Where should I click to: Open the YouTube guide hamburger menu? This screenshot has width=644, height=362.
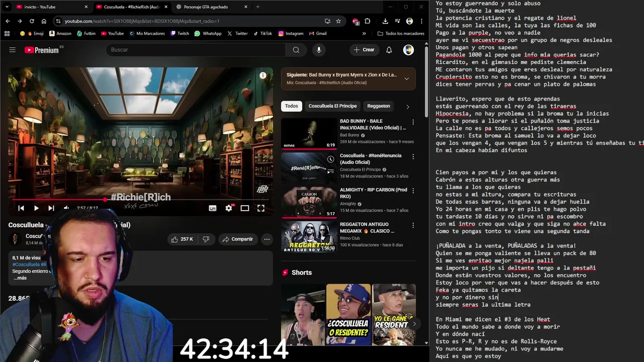click(12, 50)
